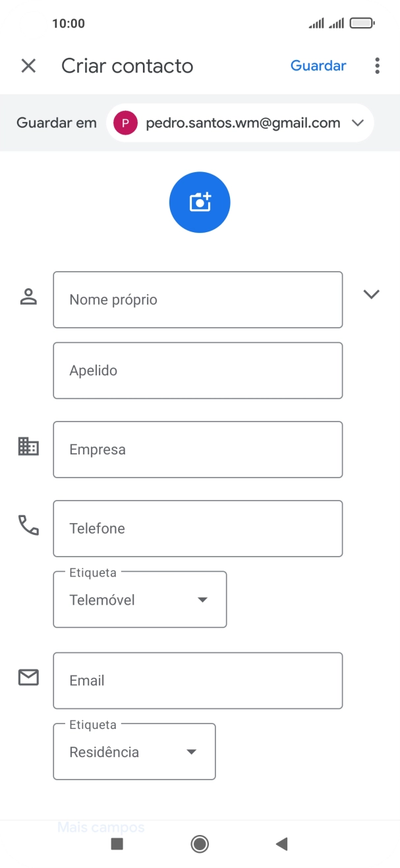Click the Email input field

197,680
